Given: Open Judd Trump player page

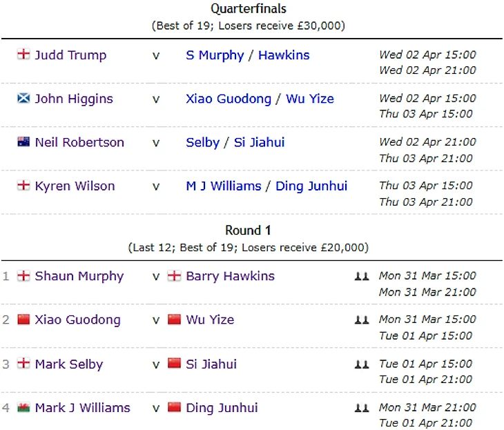Looking at the screenshot, I should click(70, 55).
